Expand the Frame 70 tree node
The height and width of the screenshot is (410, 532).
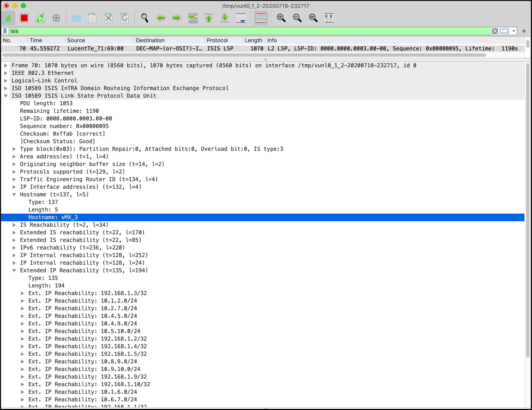6,65
